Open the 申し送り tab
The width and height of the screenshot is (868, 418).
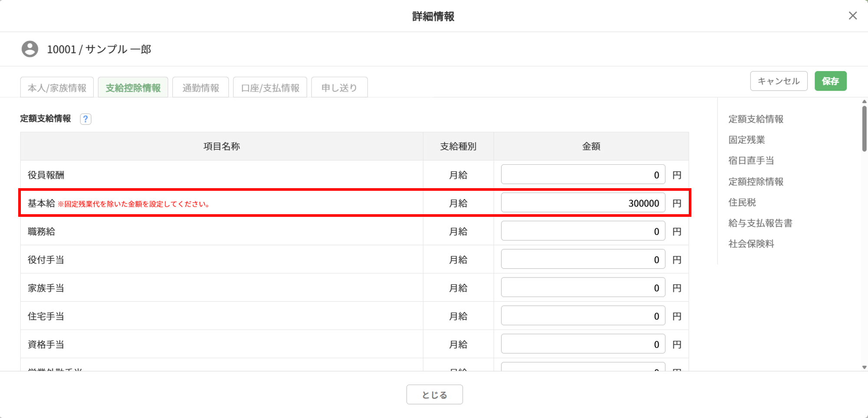[x=339, y=88]
